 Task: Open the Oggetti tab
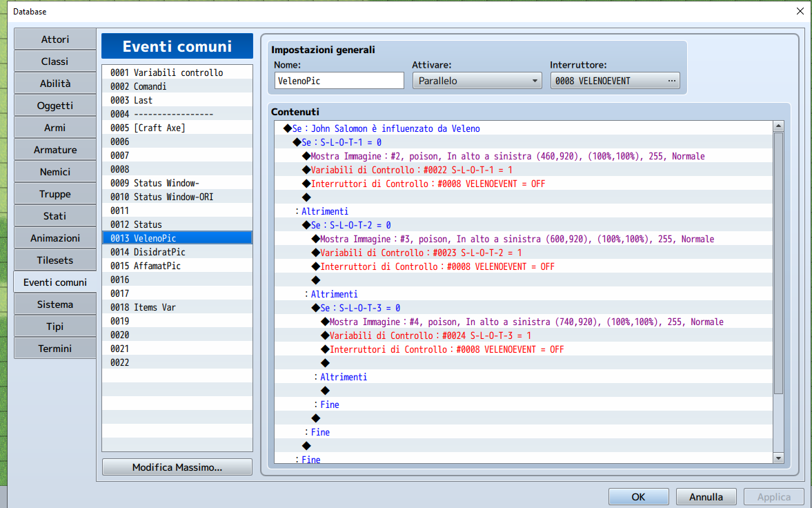coord(55,106)
